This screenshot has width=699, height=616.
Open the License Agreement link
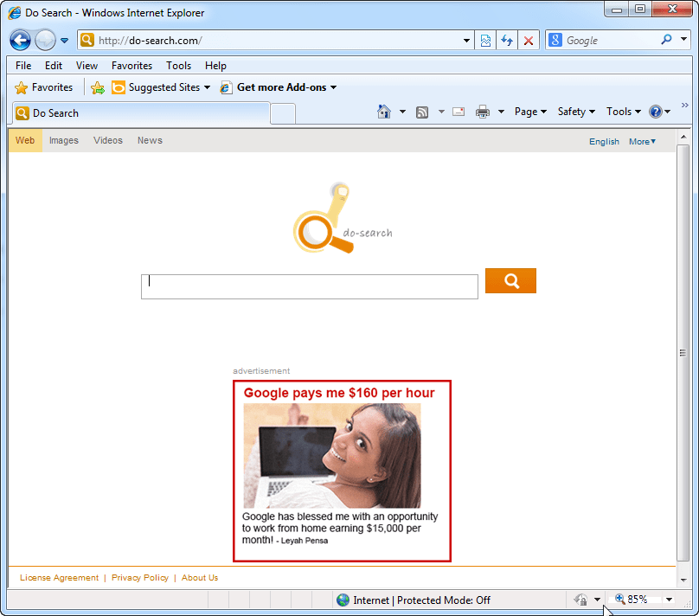tap(60, 578)
